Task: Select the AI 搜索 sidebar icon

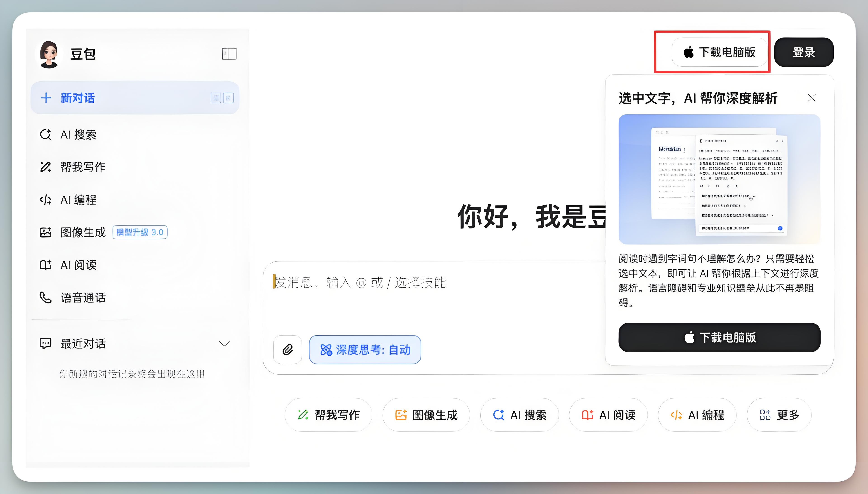Action: [46, 134]
